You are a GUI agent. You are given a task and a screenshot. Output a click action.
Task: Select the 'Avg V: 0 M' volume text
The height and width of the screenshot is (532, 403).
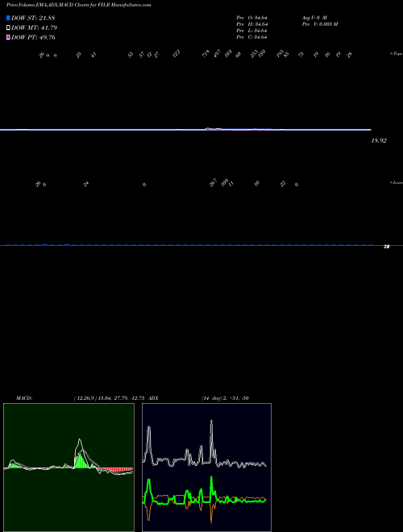click(x=314, y=18)
